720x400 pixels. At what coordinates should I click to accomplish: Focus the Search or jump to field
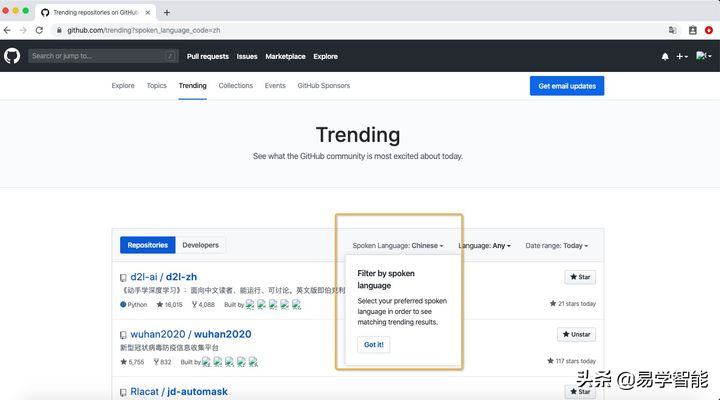pyautogui.click(x=103, y=56)
